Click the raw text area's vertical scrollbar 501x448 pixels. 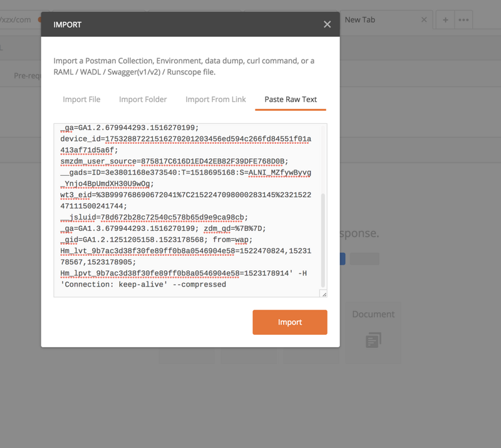(323, 240)
